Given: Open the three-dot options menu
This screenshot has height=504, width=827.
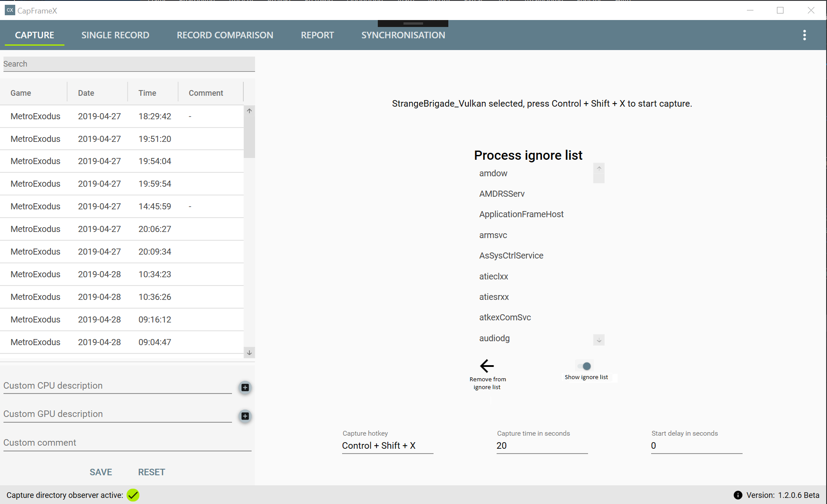Looking at the screenshot, I should [804, 35].
